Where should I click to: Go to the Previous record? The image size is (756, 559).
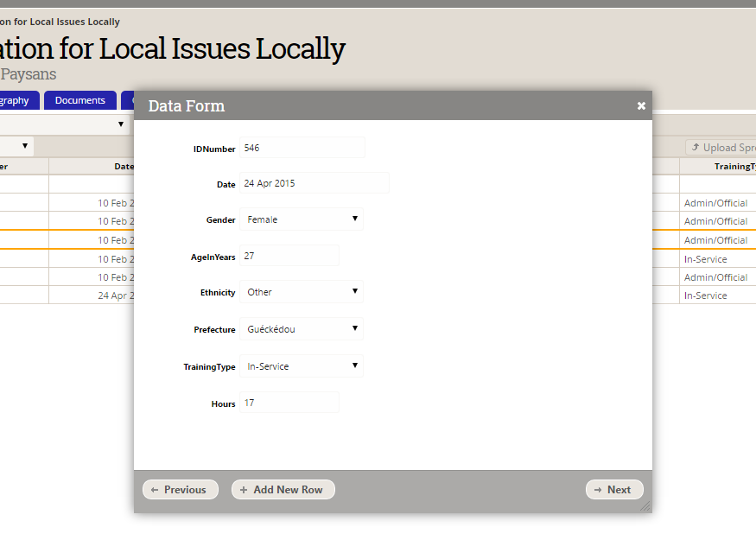coord(181,490)
